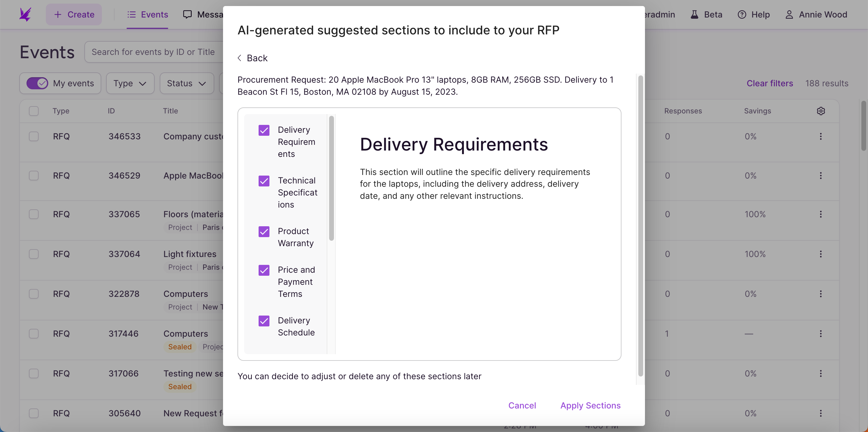This screenshot has height=432, width=868.
Task: Open table column settings gear icon
Action: [821, 111]
